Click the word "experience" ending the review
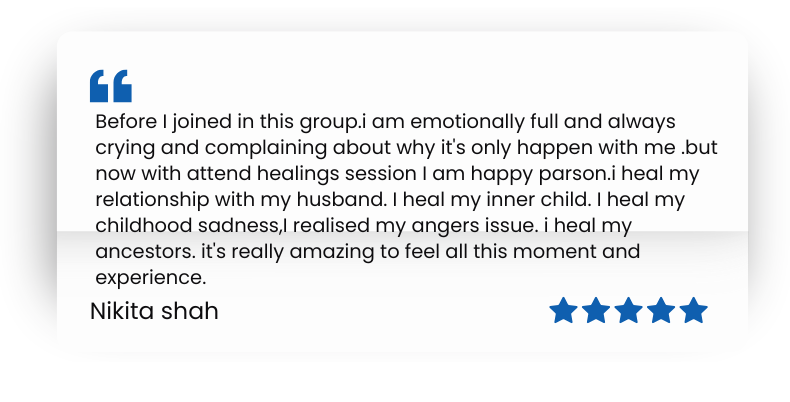Viewport: 790px width, 402px height. coord(150,277)
